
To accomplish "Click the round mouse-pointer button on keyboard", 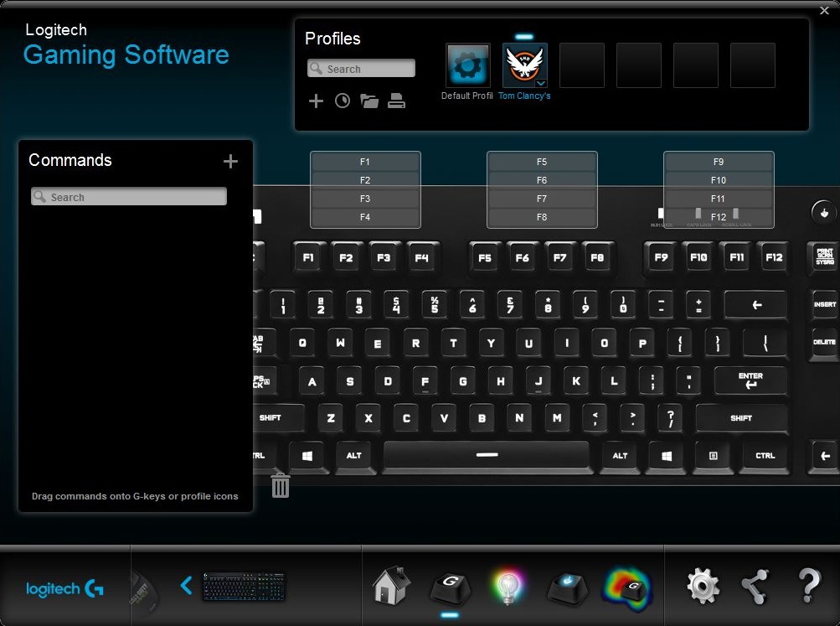I will [824, 212].
